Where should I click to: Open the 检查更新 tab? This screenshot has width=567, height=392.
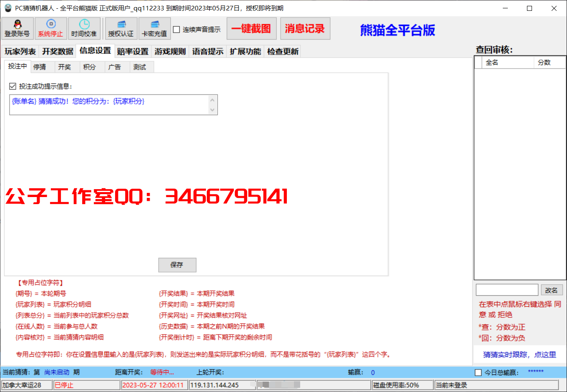283,51
